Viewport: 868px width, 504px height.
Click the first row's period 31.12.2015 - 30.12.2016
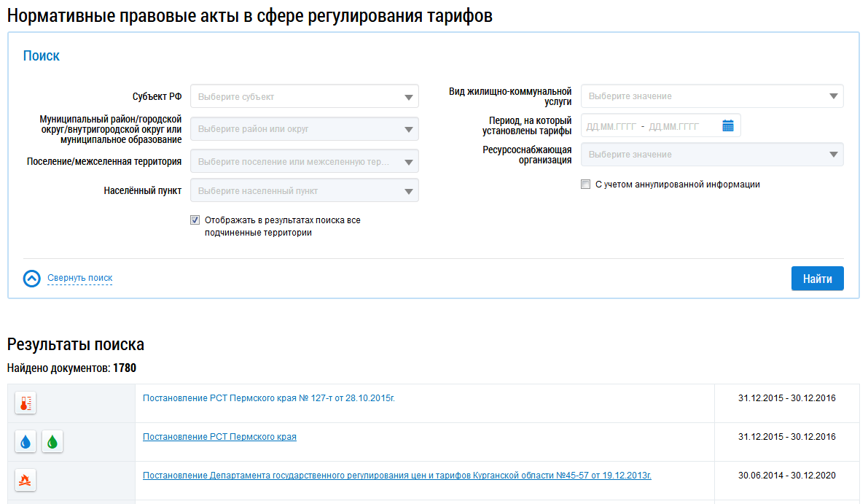[x=787, y=398]
